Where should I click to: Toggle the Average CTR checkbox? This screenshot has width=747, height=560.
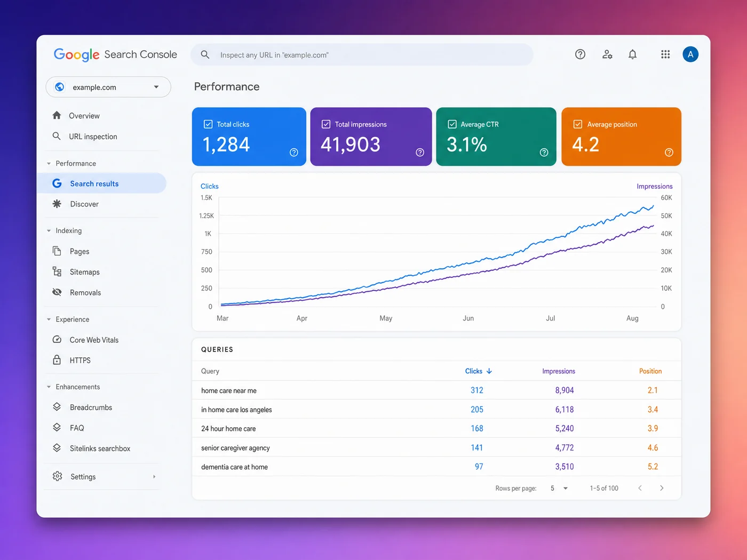pos(452,124)
